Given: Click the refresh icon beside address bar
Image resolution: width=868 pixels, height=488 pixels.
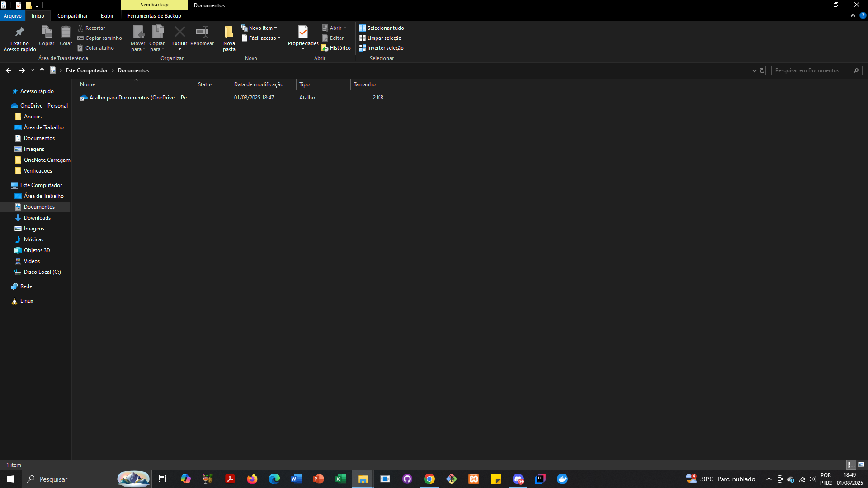Looking at the screenshot, I should coord(762,70).
